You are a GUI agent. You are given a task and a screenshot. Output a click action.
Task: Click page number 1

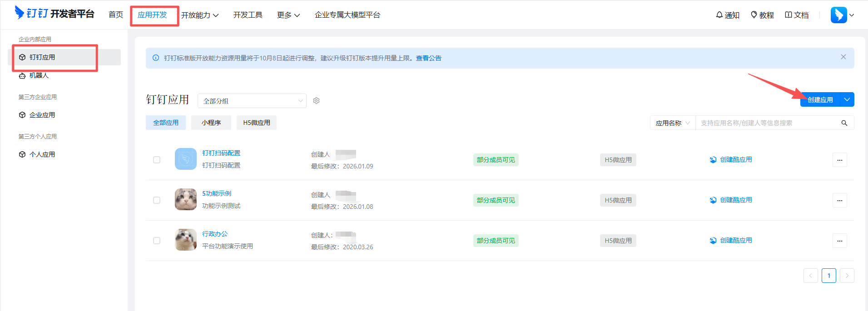(829, 276)
